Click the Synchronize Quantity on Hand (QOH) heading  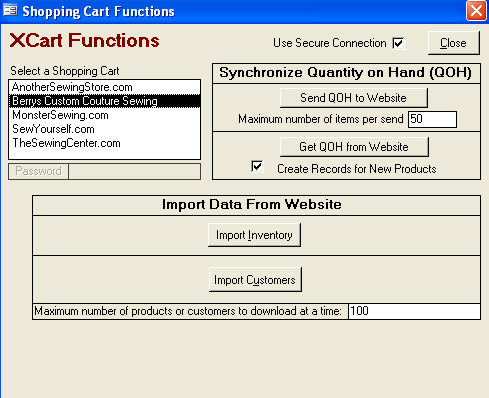[x=346, y=73]
